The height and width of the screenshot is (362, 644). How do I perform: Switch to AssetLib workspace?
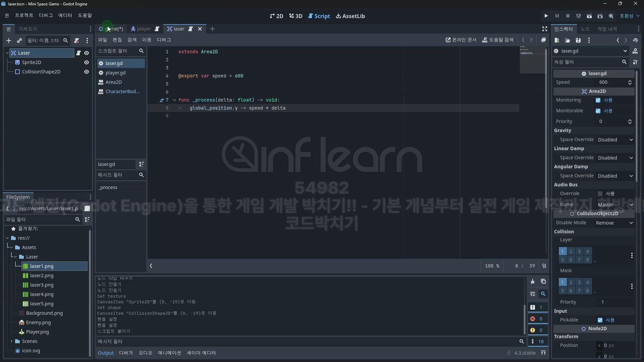351,16
